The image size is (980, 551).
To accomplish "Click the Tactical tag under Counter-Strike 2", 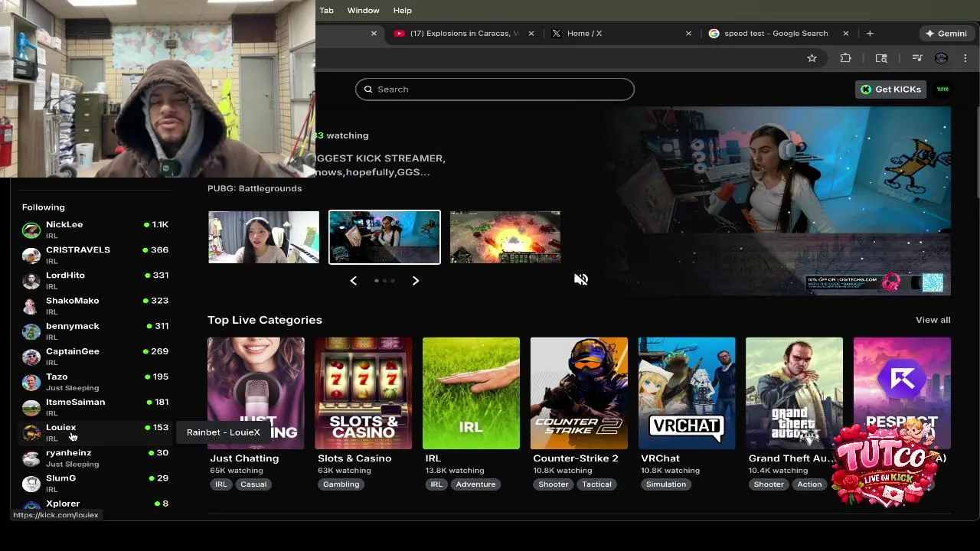I will click(x=596, y=484).
